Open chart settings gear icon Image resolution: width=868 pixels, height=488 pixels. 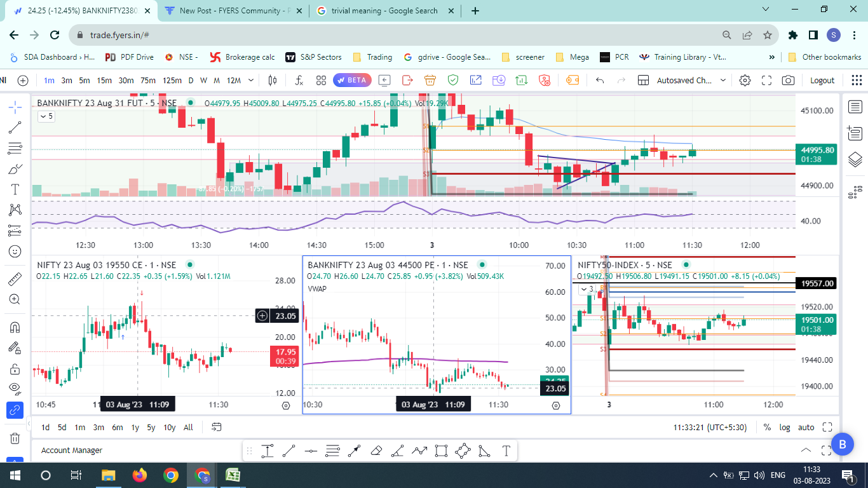coord(745,81)
